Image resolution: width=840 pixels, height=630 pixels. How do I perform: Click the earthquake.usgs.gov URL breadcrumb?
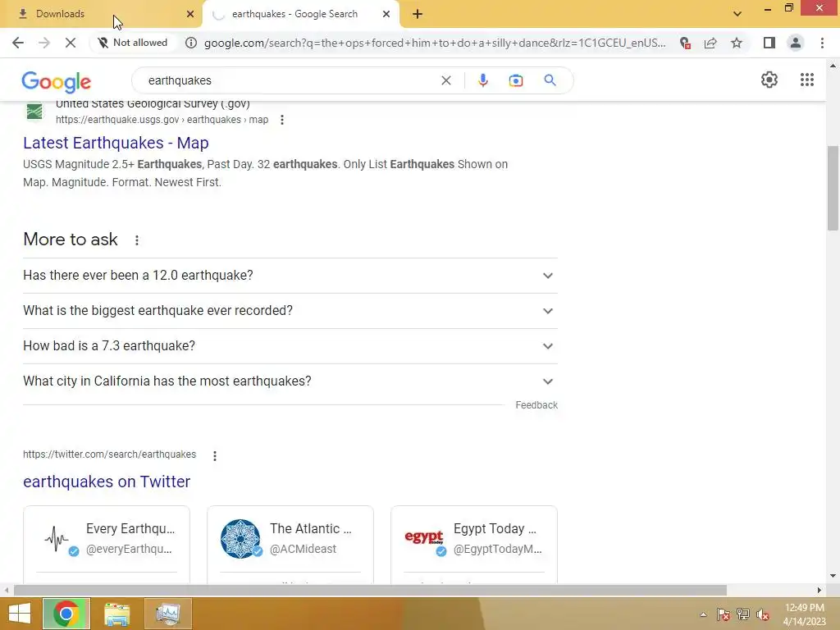162,120
